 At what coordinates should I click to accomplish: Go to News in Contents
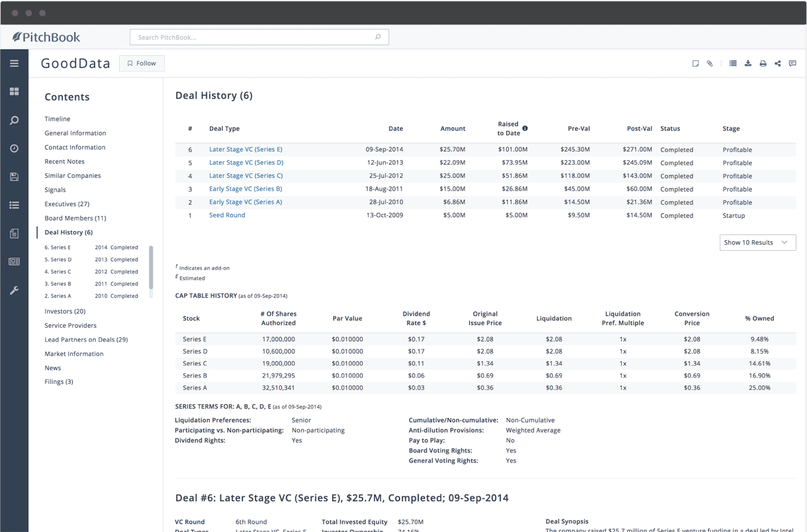pos(52,368)
